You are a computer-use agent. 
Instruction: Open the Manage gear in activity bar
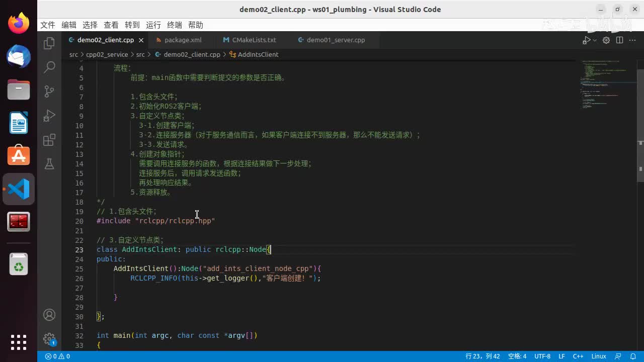49,339
